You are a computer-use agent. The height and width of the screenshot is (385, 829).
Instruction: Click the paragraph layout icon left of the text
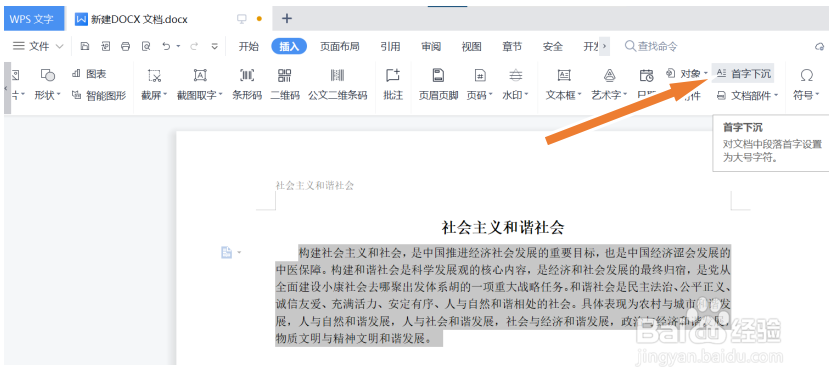pyautogui.click(x=226, y=253)
